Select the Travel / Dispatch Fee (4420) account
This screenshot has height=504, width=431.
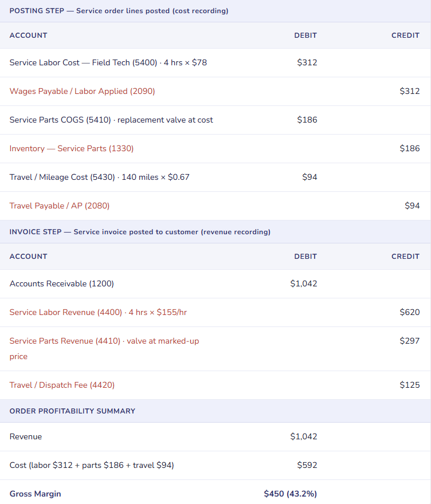pos(62,385)
